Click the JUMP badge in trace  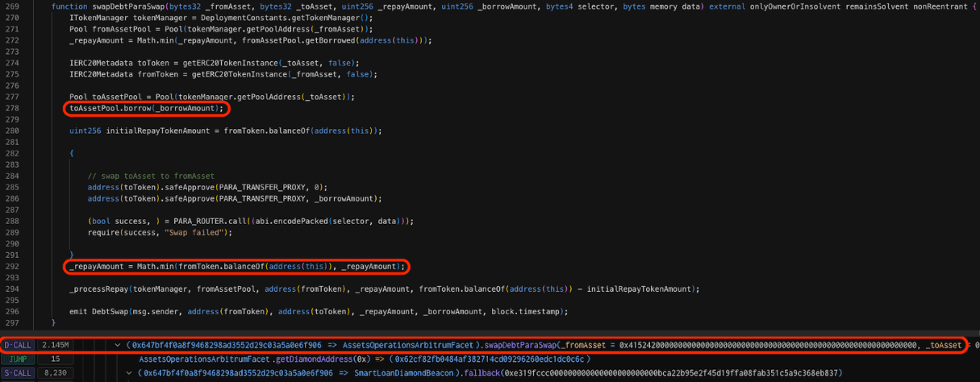point(18,359)
